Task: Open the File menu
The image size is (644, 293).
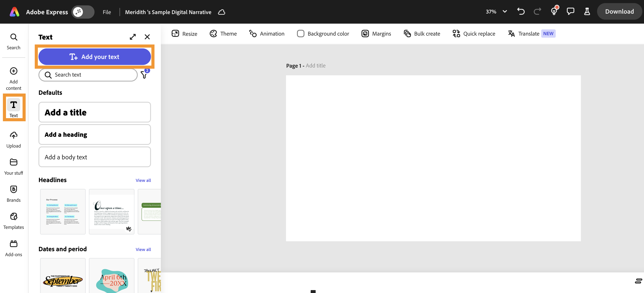Action: coord(107,12)
